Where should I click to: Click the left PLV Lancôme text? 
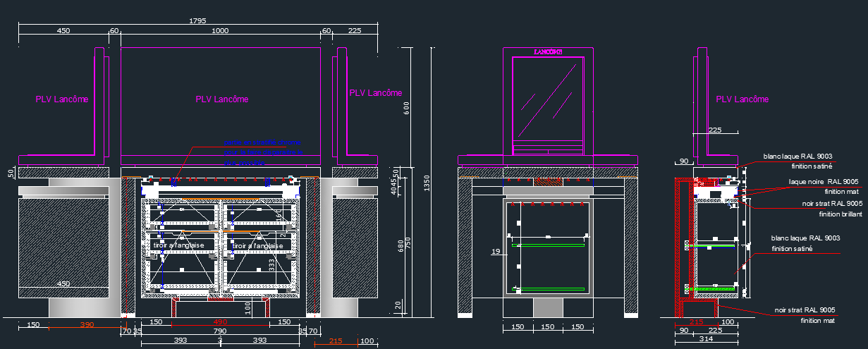coord(62,99)
